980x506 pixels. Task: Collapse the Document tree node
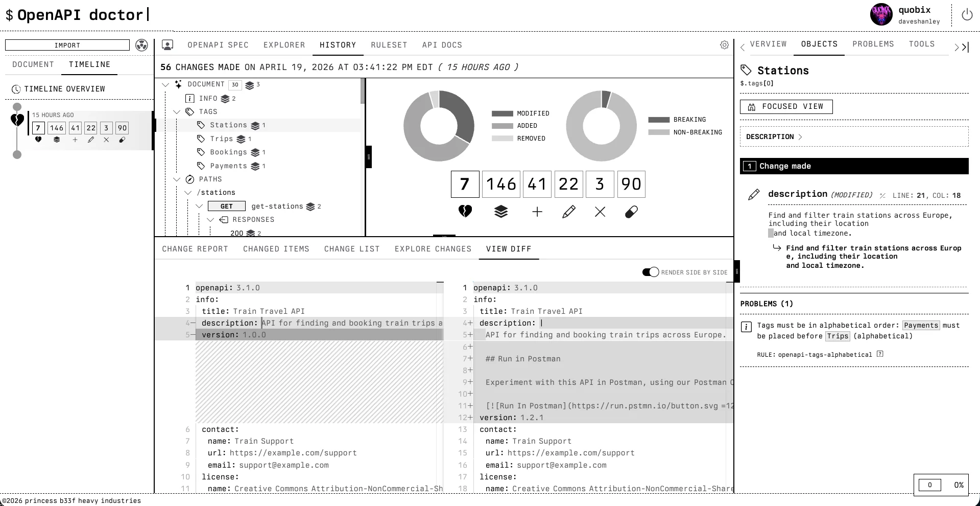[x=165, y=85]
